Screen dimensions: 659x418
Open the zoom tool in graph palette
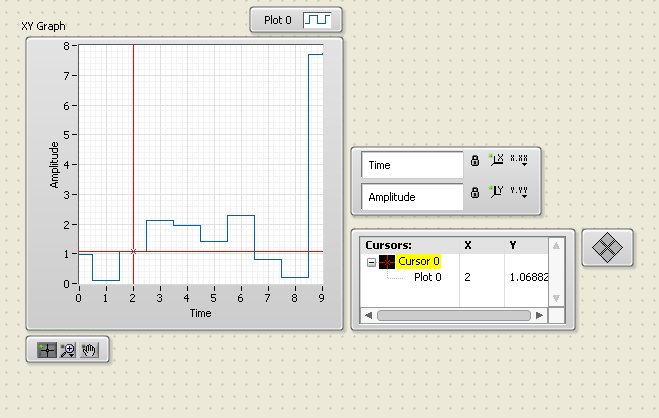pos(68,350)
